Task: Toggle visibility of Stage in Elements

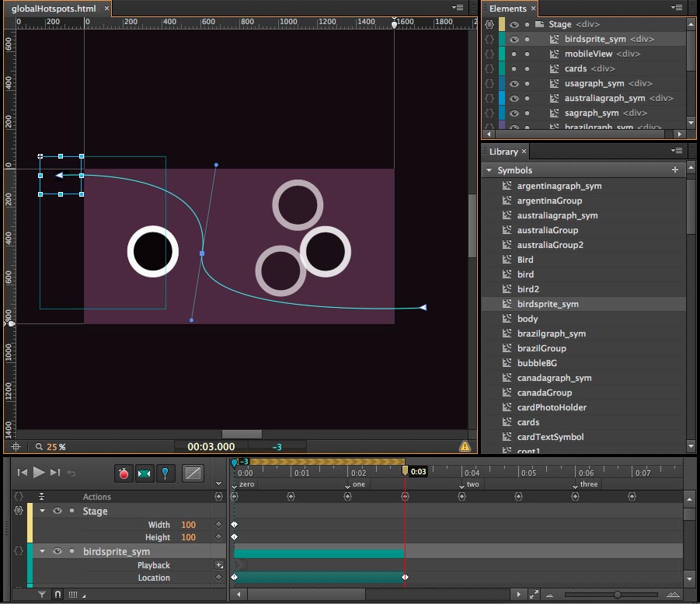Action: click(514, 25)
